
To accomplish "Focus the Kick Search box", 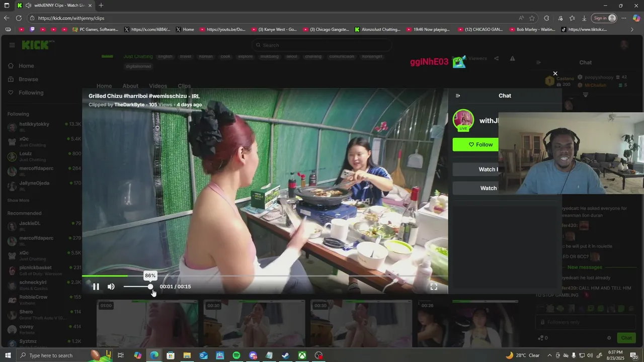I will tap(322, 45).
